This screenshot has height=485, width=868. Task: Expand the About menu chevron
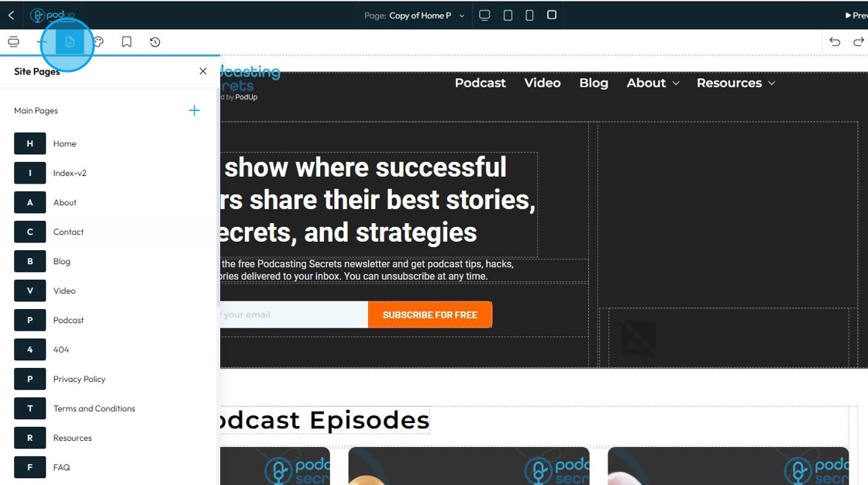[x=676, y=83]
